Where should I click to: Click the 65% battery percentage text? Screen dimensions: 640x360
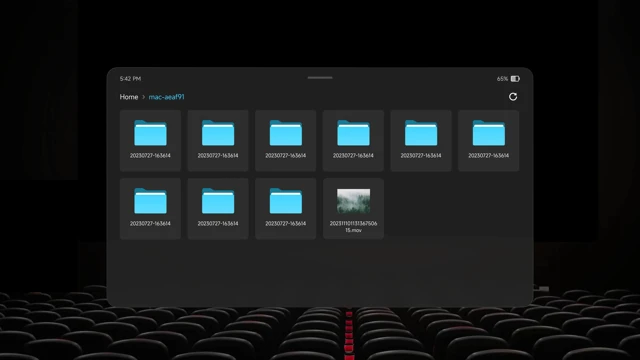click(502, 79)
